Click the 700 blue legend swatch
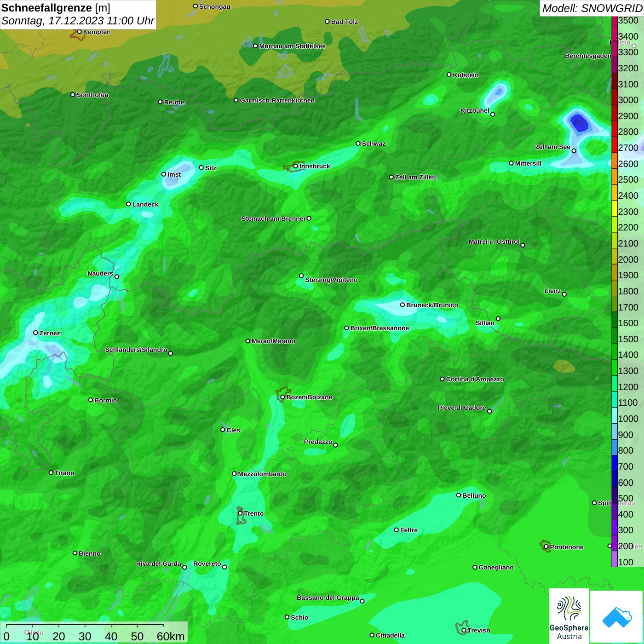Viewport: 644px width, 644px height. [x=615, y=463]
